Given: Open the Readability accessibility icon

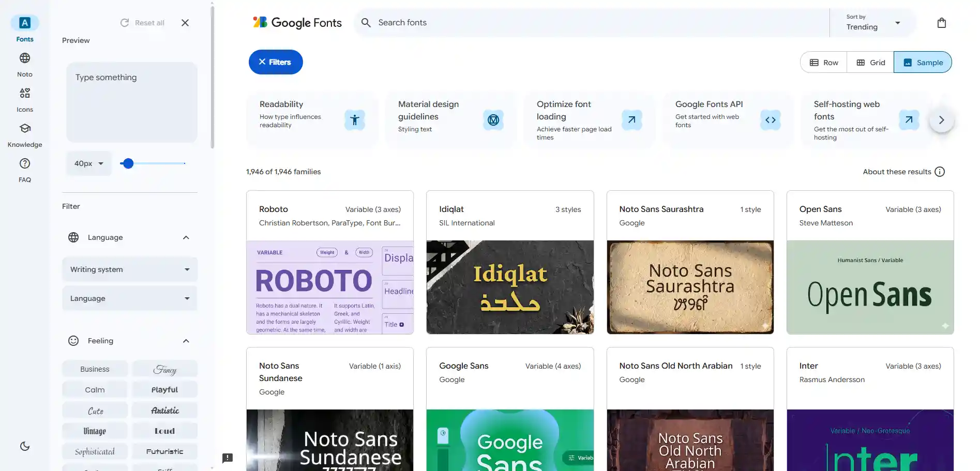Looking at the screenshot, I should coord(355,120).
